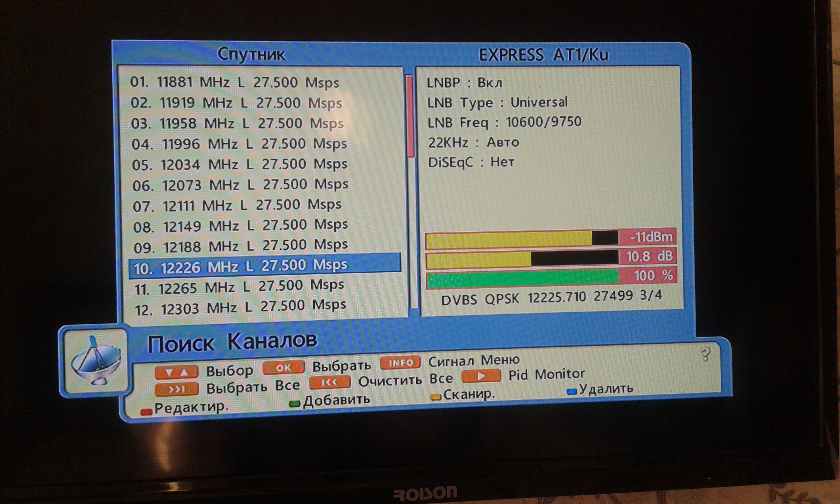This screenshot has height=504, width=840.
Task: Click the Поиск Каналов menu title
Action: point(232,342)
